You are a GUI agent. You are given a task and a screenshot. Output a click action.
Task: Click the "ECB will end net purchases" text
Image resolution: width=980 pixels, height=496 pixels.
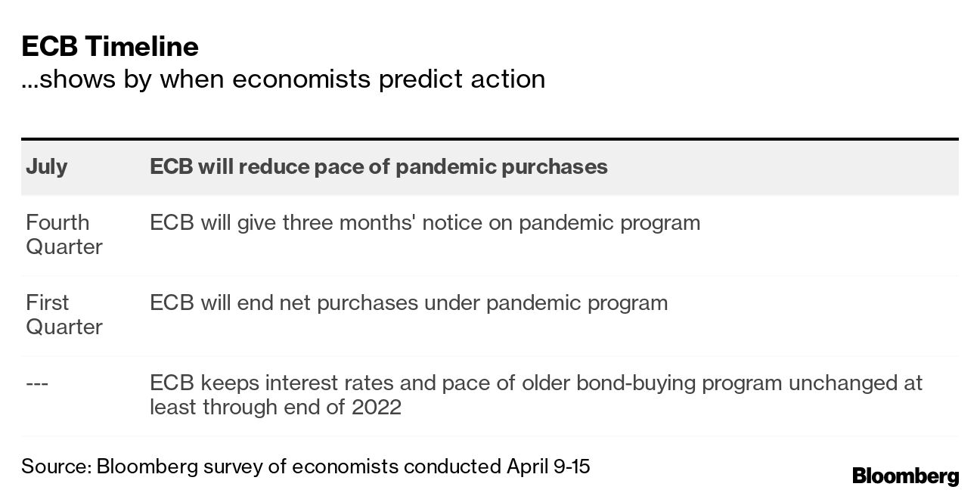[408, 303]
